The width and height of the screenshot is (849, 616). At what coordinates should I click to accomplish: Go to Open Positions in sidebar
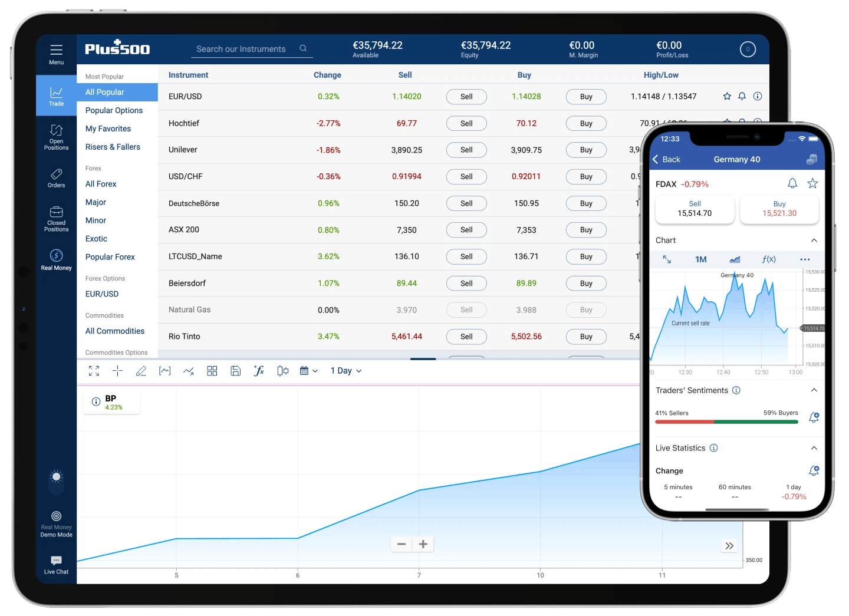coord(56,137)
